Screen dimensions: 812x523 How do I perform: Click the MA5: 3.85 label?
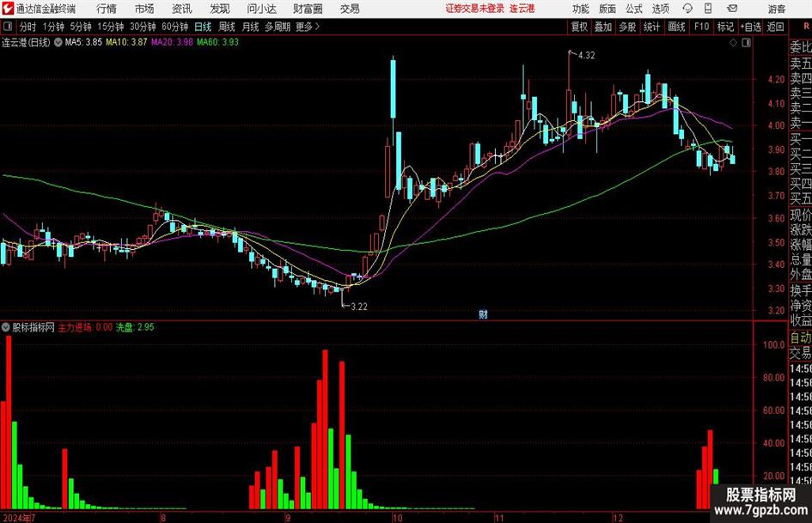(x=83, y=42)
